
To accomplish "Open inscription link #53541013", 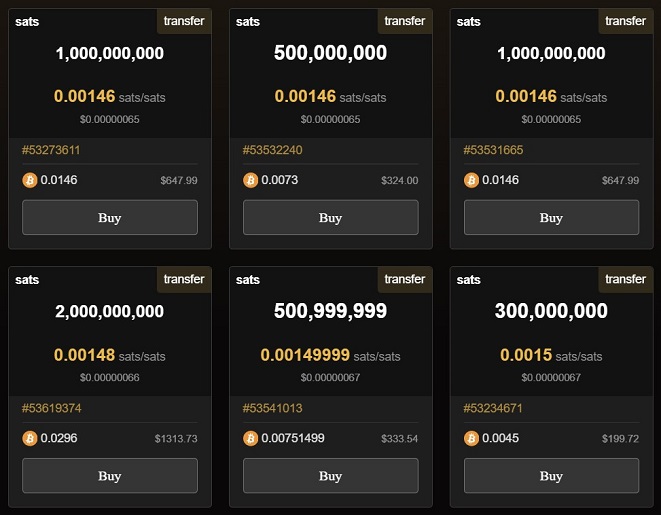I will point(272,408).
